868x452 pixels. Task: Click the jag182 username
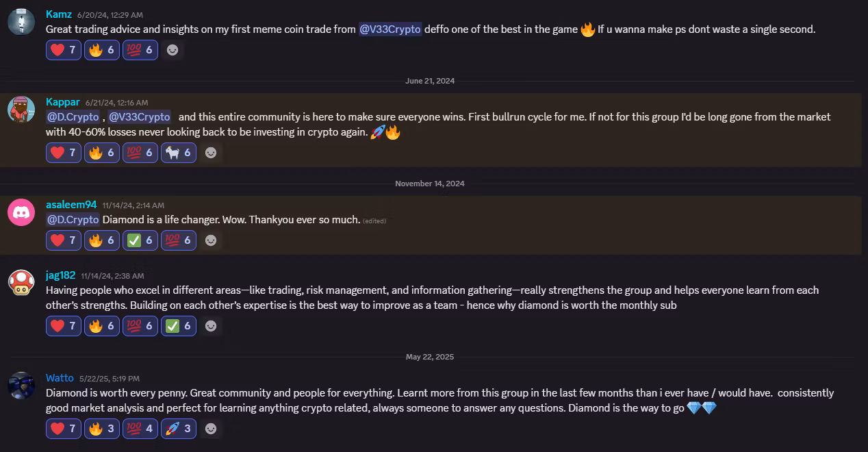(x=60, y=275)
